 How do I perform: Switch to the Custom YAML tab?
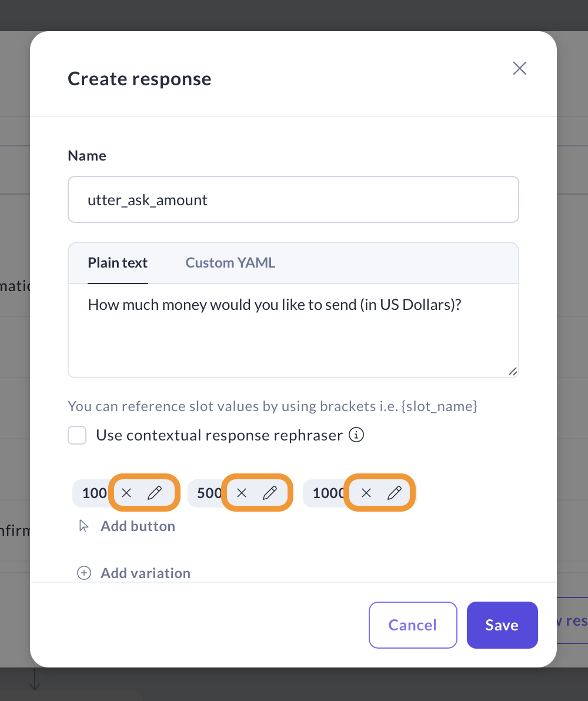230,263
